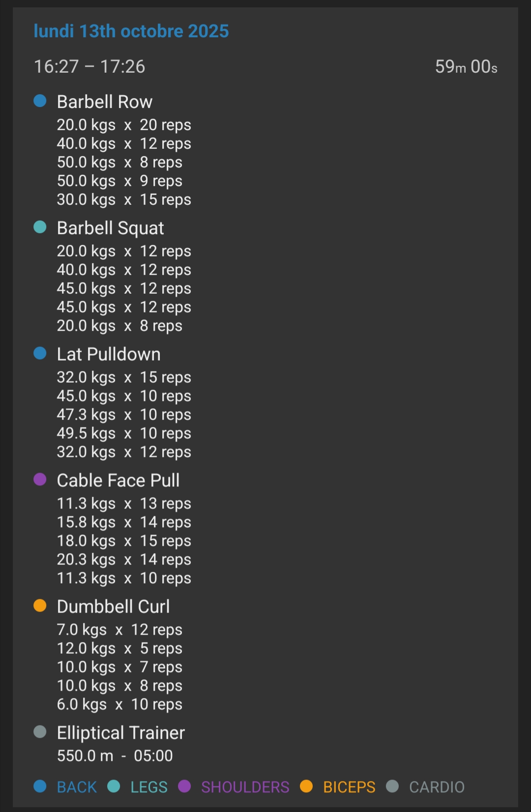The width and height of the screenshot is (531, 812).
Task: Select the LEGS category label
Action: click(148, 787)
